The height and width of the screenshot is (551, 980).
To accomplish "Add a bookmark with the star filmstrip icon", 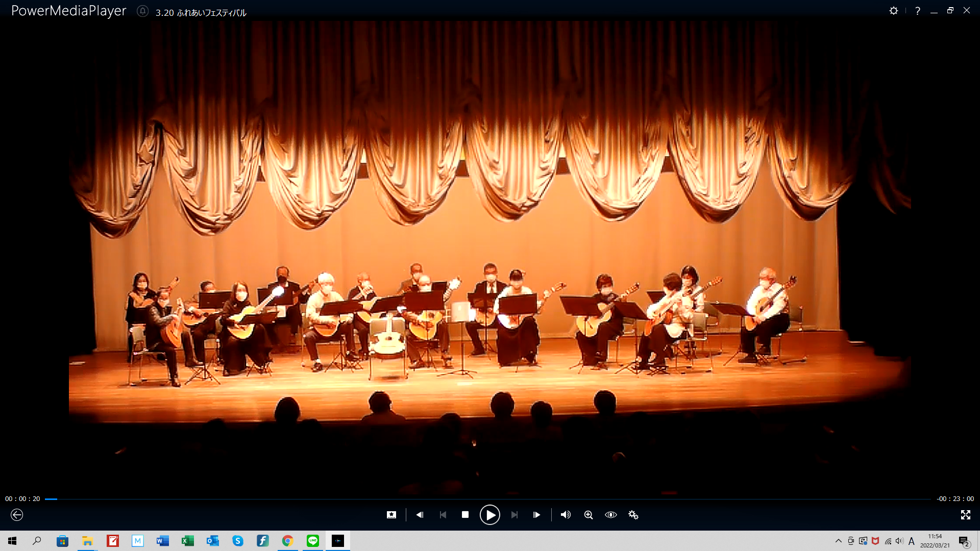I will click(391, 515).
